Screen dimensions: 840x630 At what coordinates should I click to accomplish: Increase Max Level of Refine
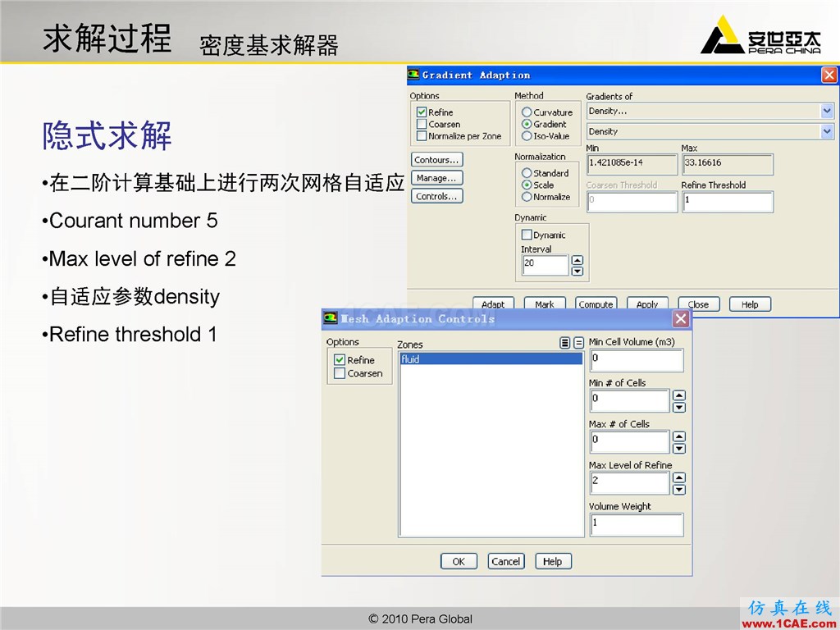[678, 478]
